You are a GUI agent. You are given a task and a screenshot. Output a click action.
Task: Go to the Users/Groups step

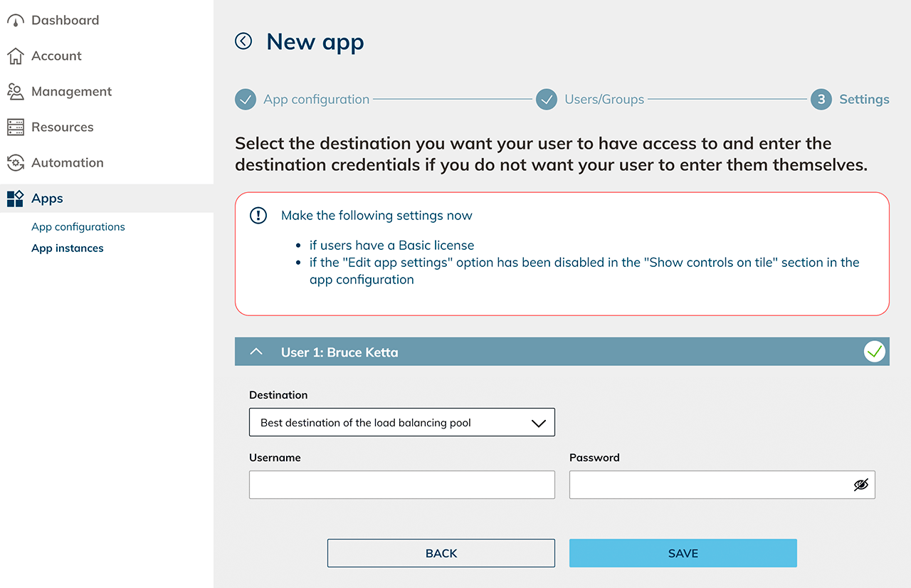(x=604, y=100)
